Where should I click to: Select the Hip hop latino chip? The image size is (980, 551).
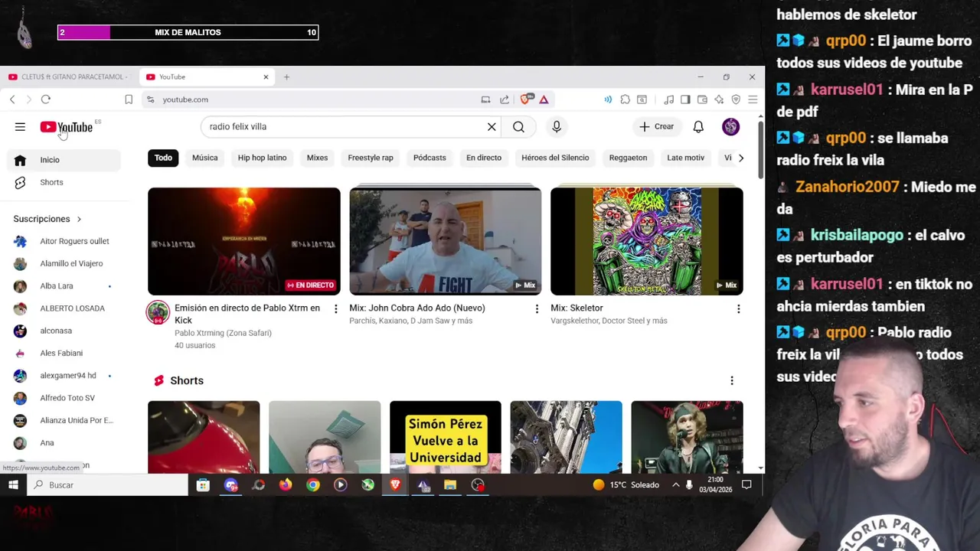pyautogui.click(x=262, y=158)
